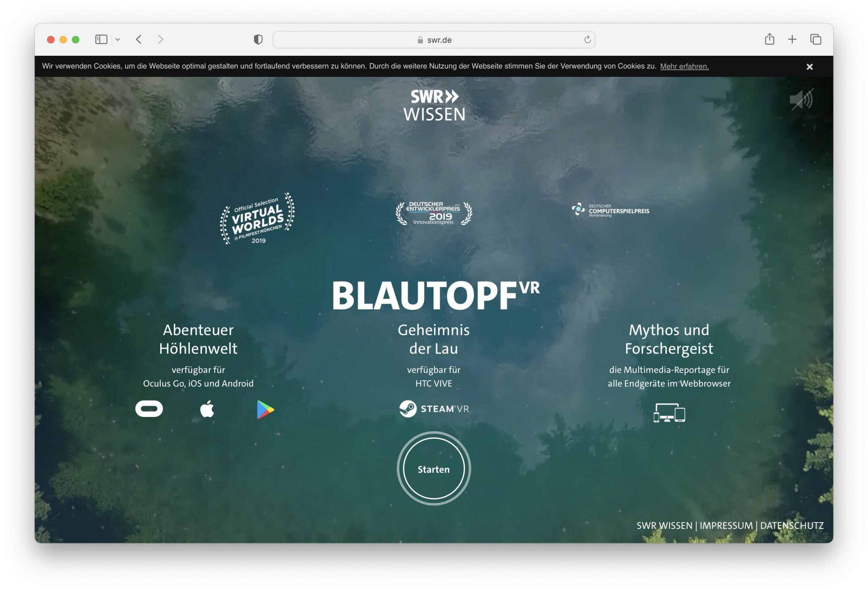Go back to the previous page
The width and height of the screenshot is (868, 589).
coord(139,39)
